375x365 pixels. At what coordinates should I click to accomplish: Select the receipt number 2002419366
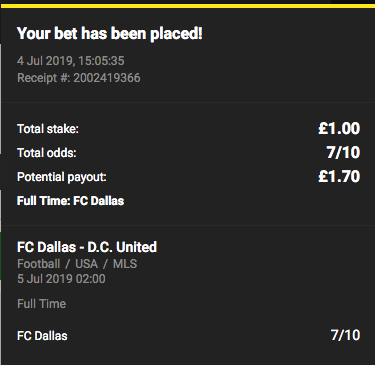tap(107, 78)
